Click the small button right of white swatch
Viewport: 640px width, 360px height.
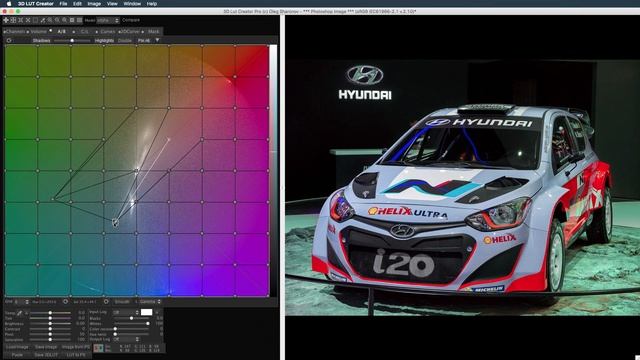point(157,312)
